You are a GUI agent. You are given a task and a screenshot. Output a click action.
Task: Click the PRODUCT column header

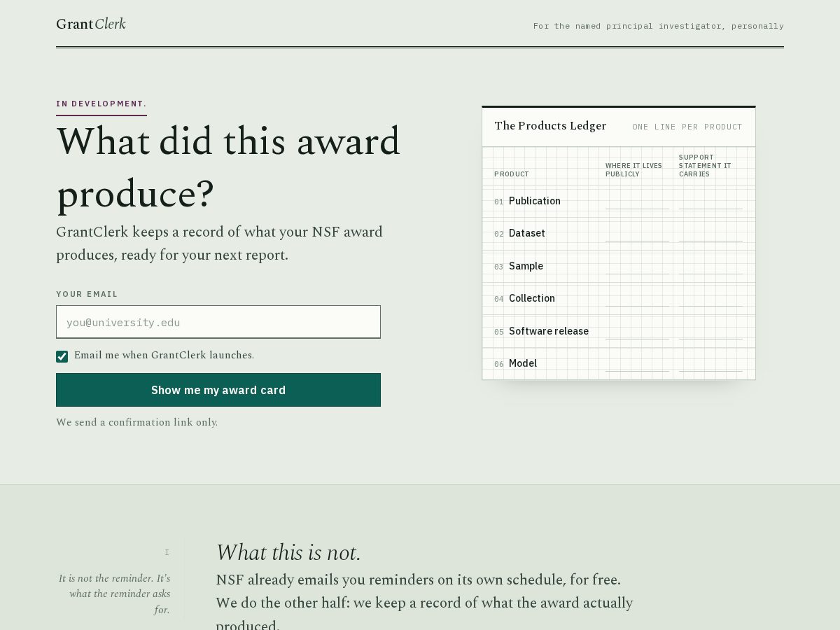coord(512,174)
